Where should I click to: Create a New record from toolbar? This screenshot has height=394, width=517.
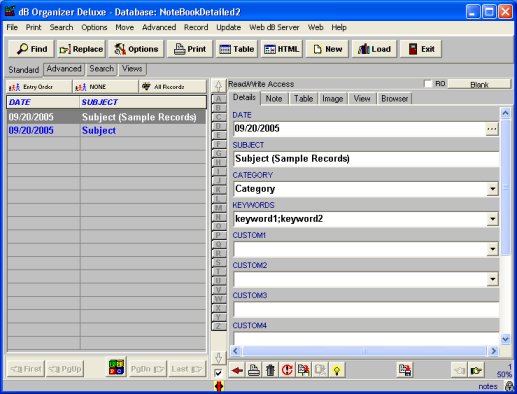[x=327, y=49]
